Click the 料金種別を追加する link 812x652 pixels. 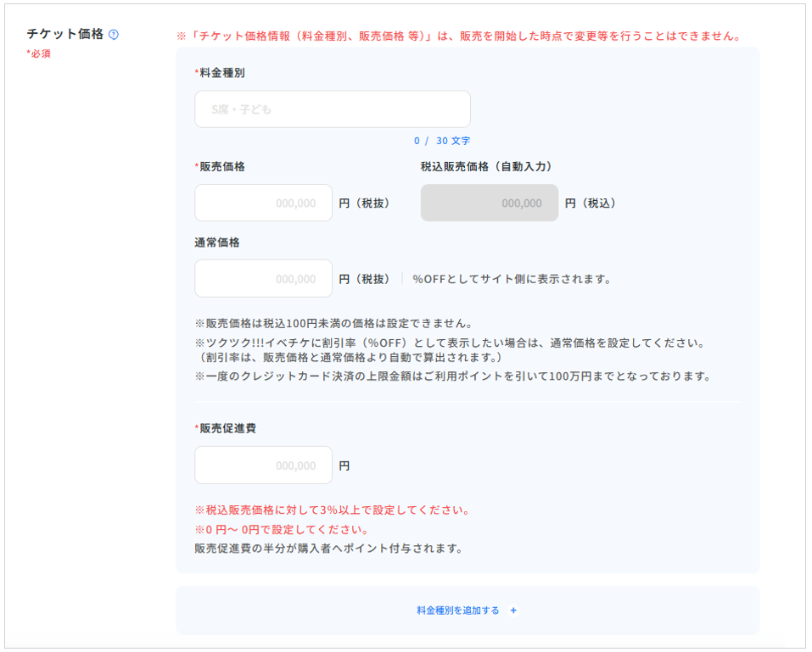(x=458, y=610)
